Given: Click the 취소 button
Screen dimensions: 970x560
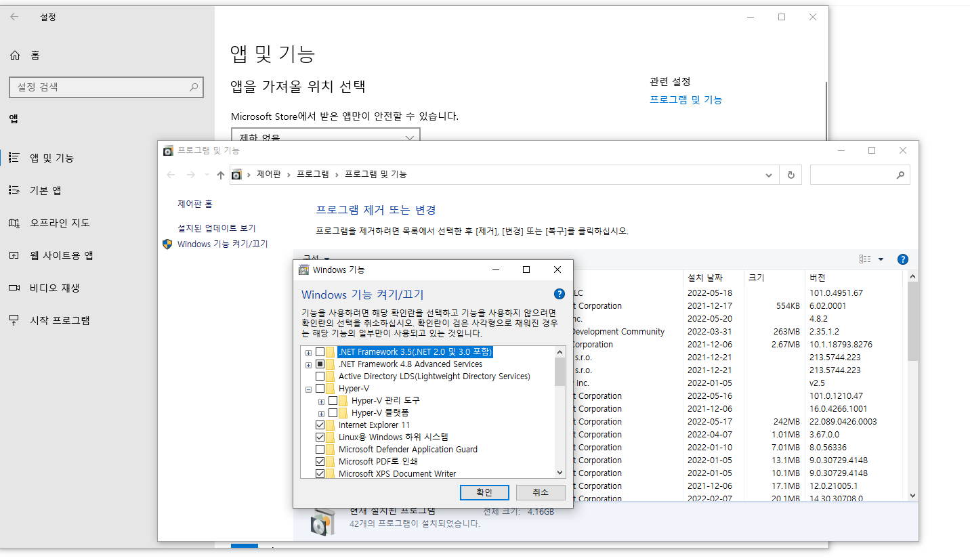Looking at the screenshot, I should (x=541, y=492).
